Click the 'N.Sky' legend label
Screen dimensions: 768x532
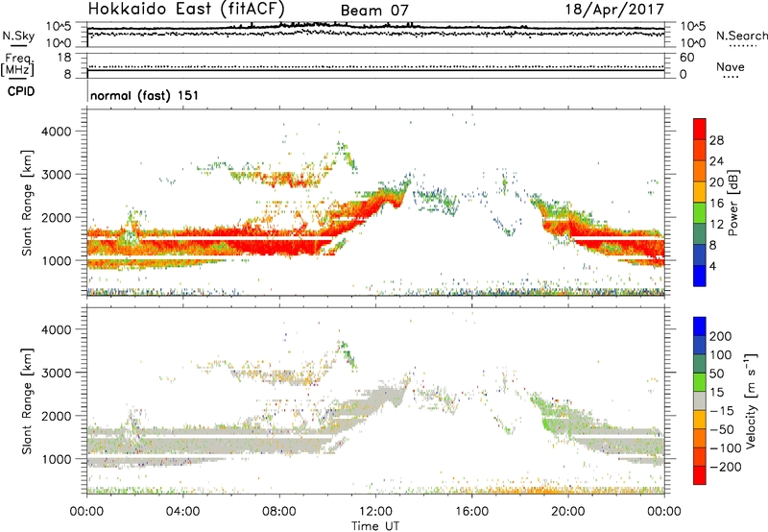pos(18,36)
